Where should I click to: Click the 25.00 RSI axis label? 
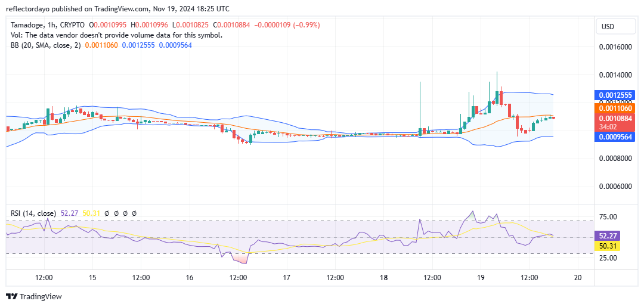tap(608, 258)
